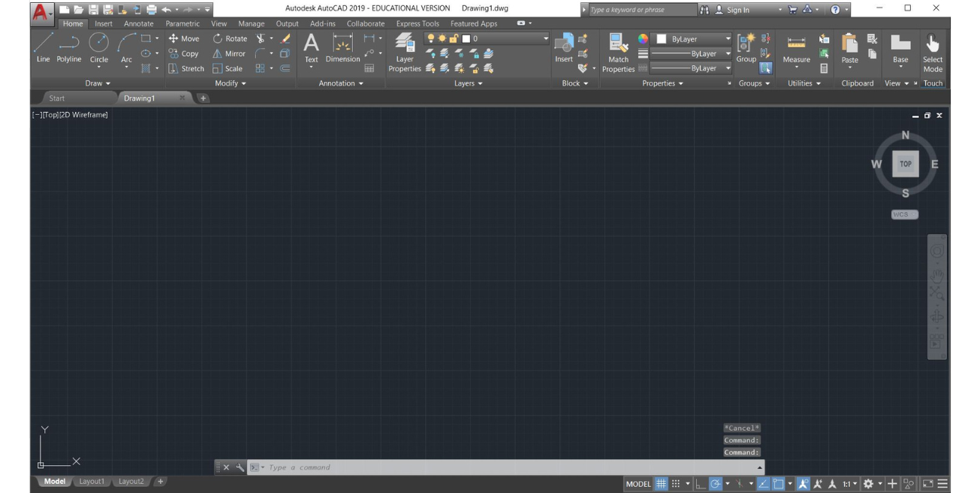Toggle annotation objects visibility in status bar

point(803,484)
